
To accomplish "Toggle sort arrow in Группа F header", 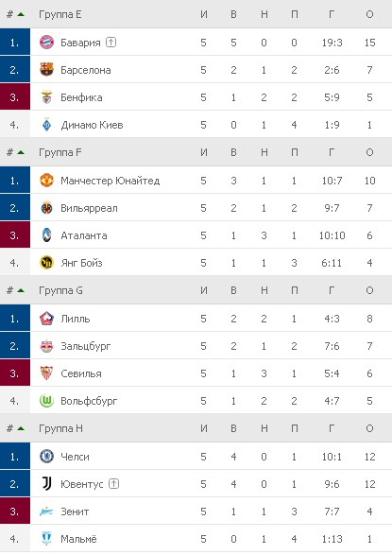I will coord(21,152).
